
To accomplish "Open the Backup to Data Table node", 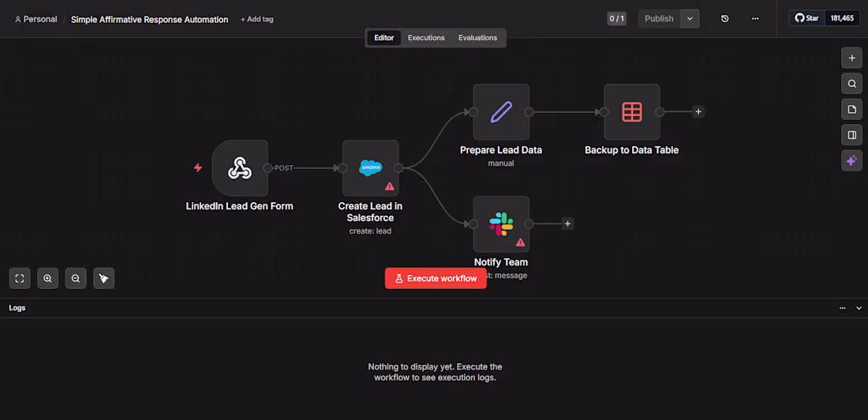I will (631, 112).
